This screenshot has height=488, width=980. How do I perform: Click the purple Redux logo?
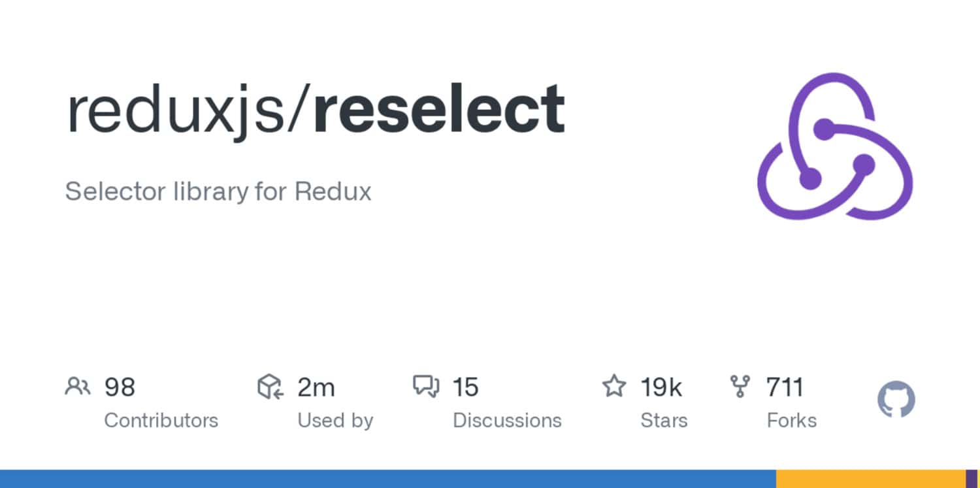835,146
